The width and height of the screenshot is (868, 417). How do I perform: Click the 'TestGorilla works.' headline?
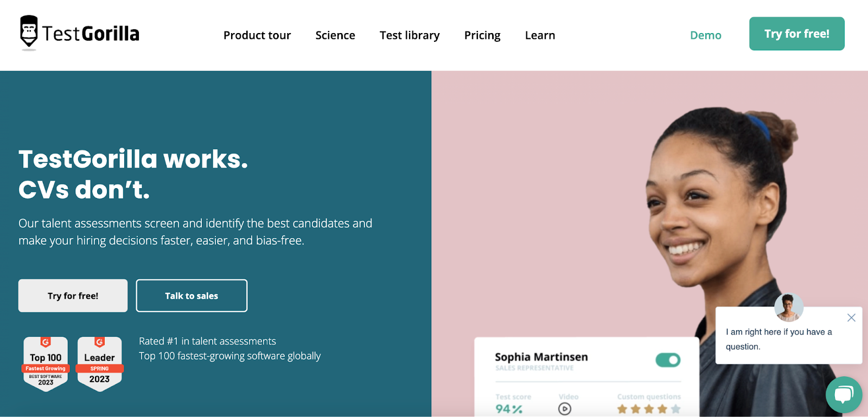(133, 159)
